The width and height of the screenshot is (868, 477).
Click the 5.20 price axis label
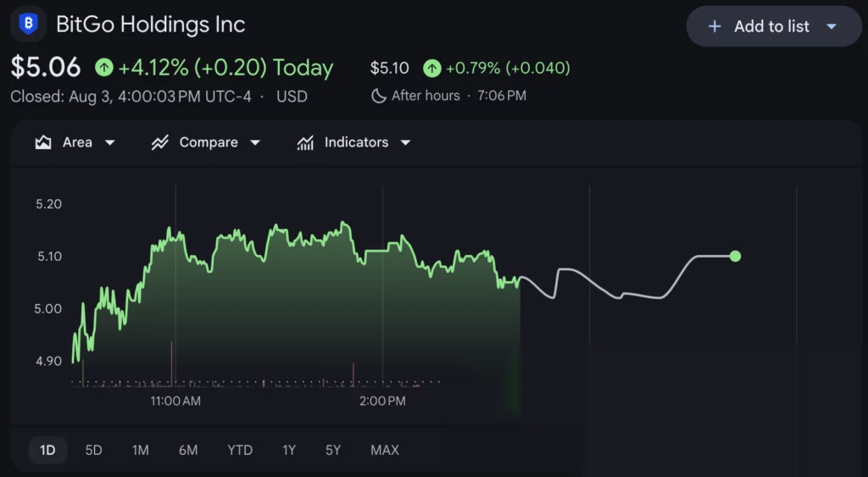pyautogui.click(x=48, y=204)
